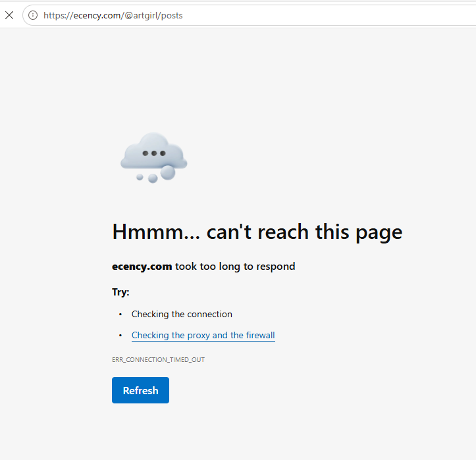
Task: Click the ERR_CONNECTION_TIMED_OUT error code
Action: tap(158, 360)
